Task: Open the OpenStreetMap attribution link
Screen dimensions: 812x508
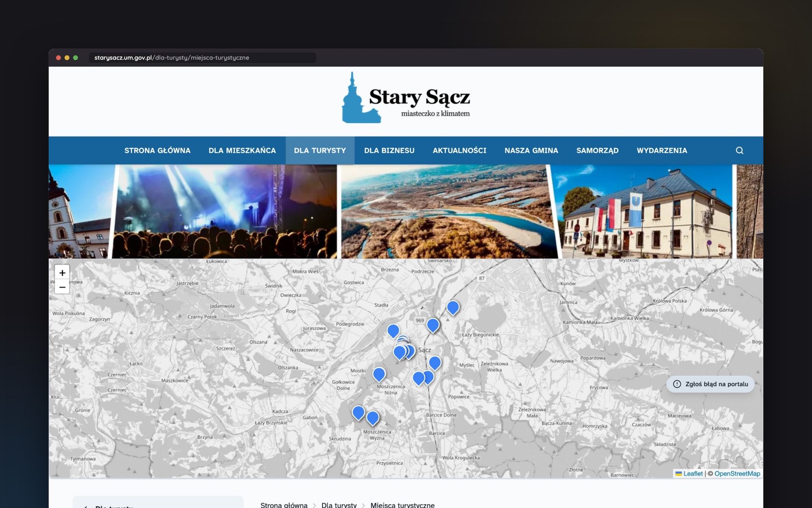Action: (x=737, y=473)
